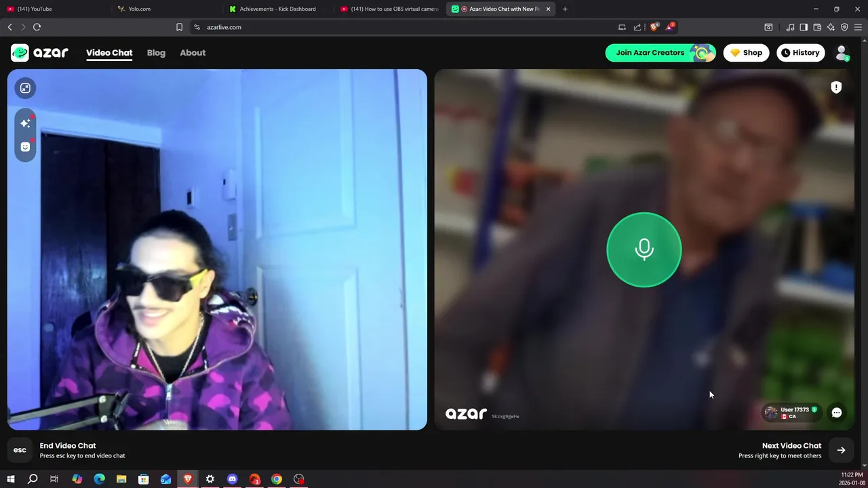Open the face filter sticker tool

tap(25, 147)
